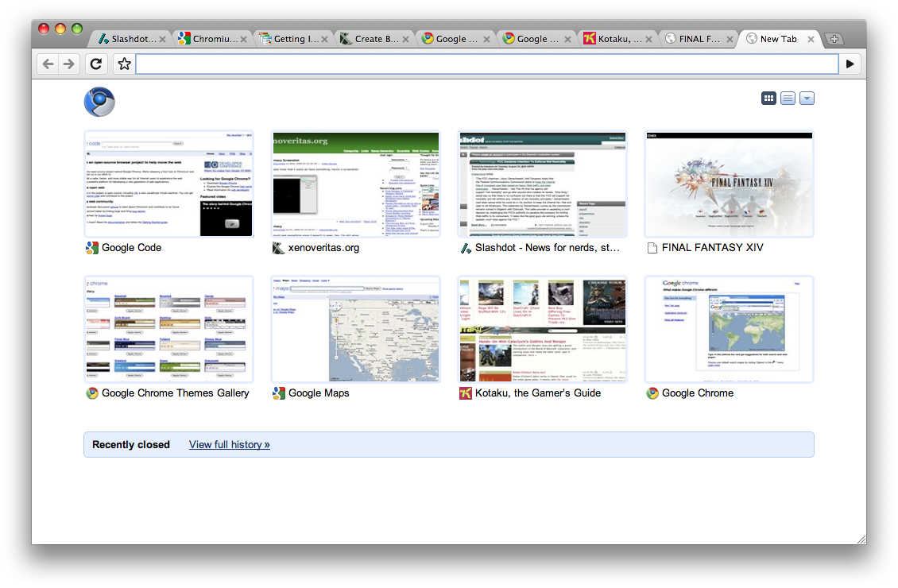
Task: Bookmark the page with the star icon
Action: 124,64
